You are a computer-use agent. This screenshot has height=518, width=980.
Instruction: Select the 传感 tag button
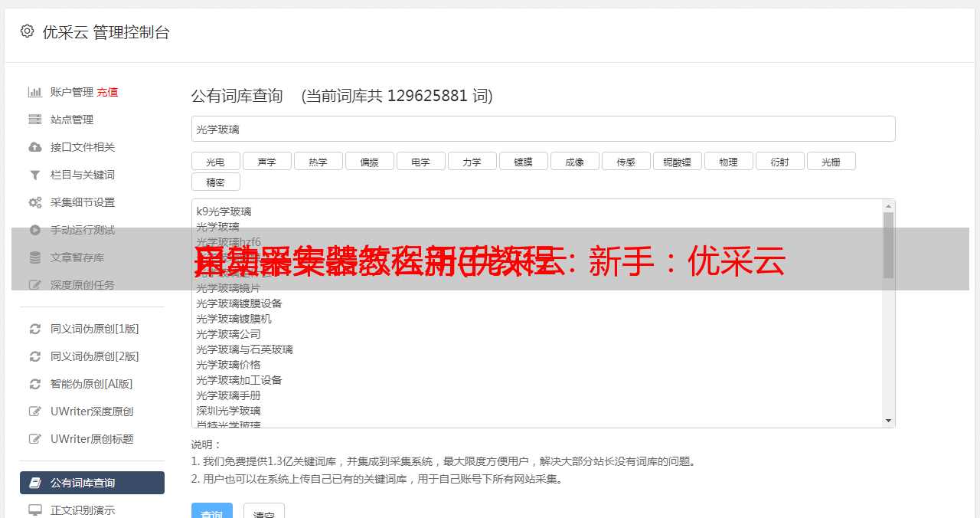coord(626,161)
